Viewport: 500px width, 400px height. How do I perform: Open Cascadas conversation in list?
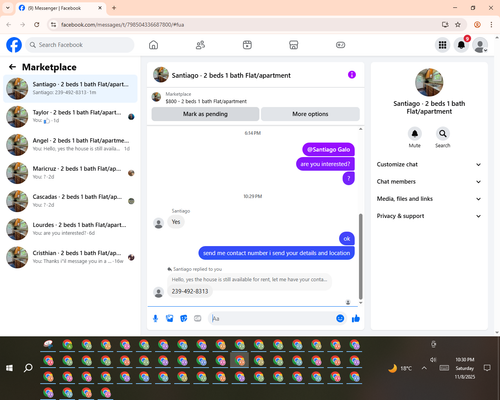pos(70,201)
